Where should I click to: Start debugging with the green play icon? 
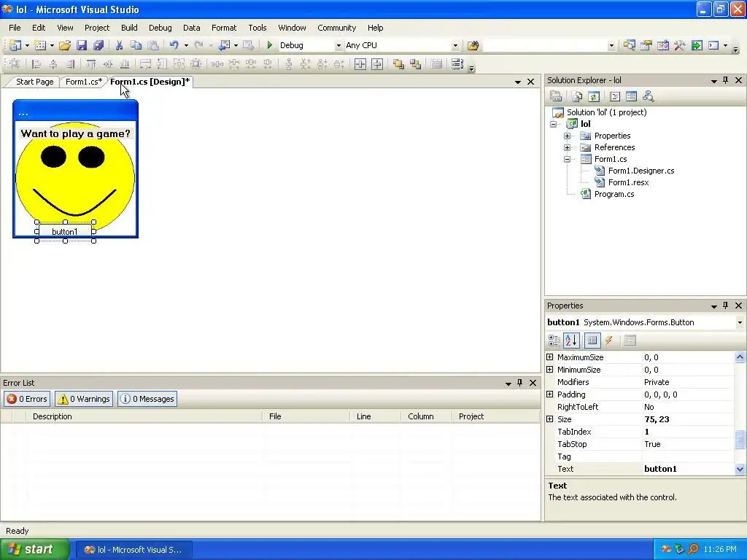(x=270, y=45)
